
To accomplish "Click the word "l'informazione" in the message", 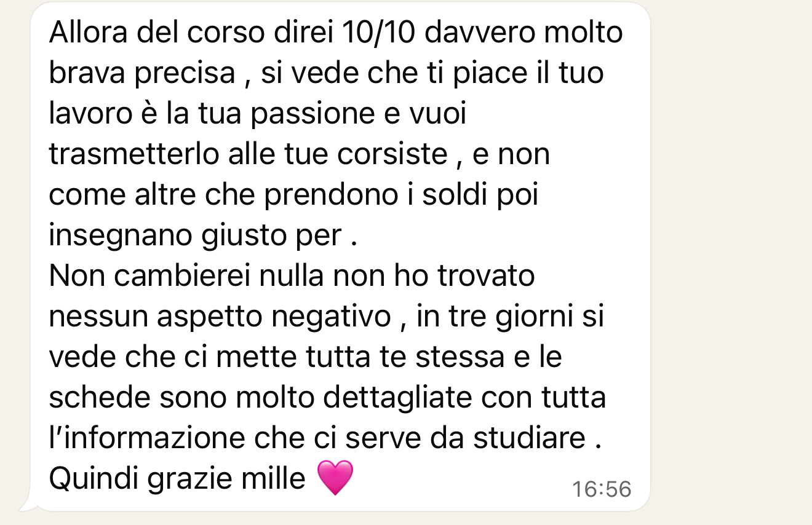I will 146,438.
